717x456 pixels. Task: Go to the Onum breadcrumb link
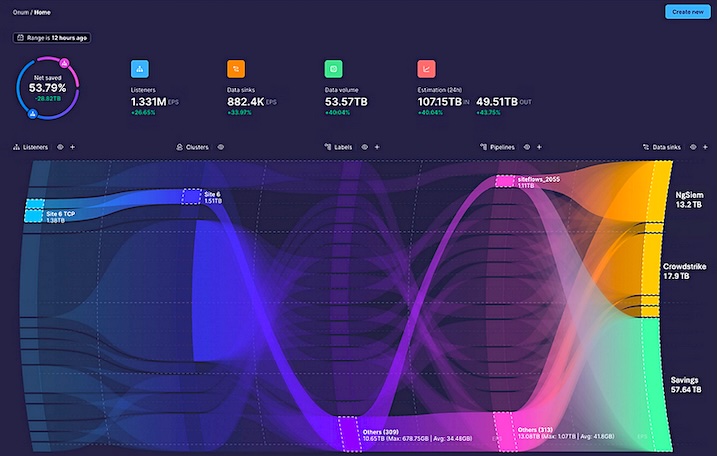coord(20,12)
